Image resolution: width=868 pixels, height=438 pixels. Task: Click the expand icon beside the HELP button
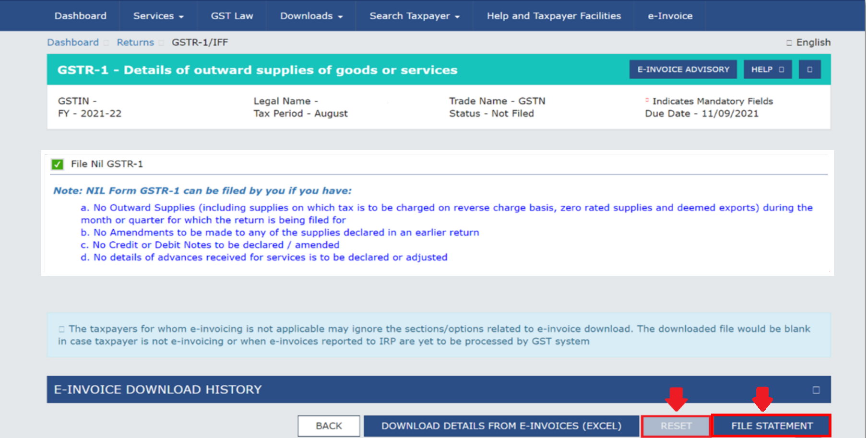[809, 69]
